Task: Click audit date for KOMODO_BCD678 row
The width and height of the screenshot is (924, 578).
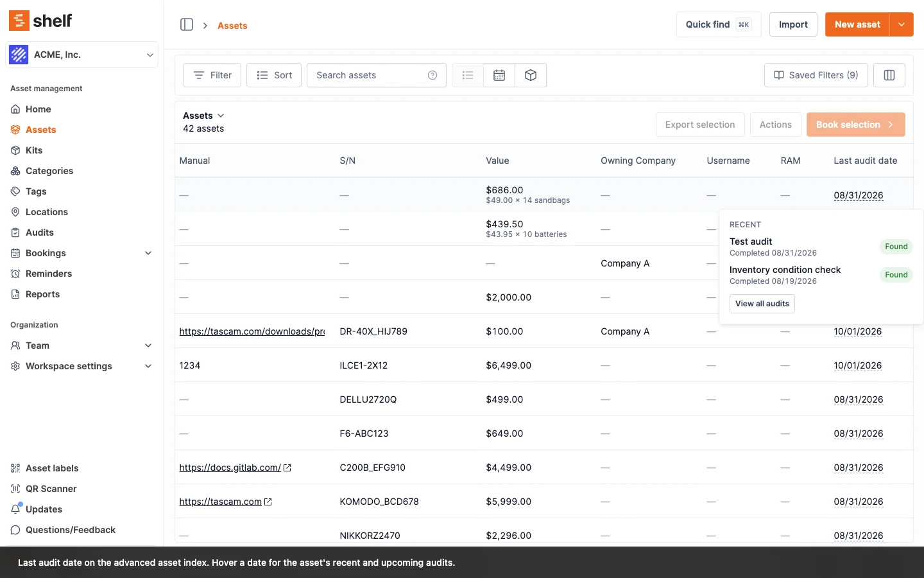Action: click(x=859, y=502)
